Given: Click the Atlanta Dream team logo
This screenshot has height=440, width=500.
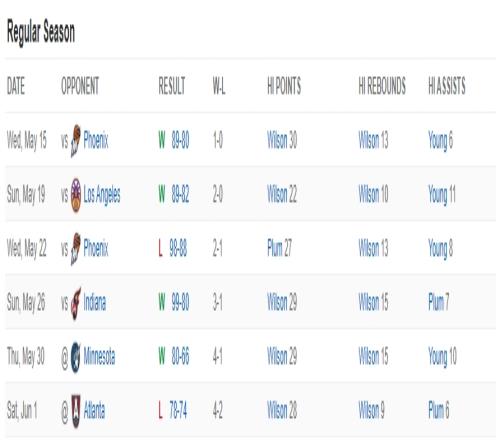Looking at the screenshot, I should (76, 411).
